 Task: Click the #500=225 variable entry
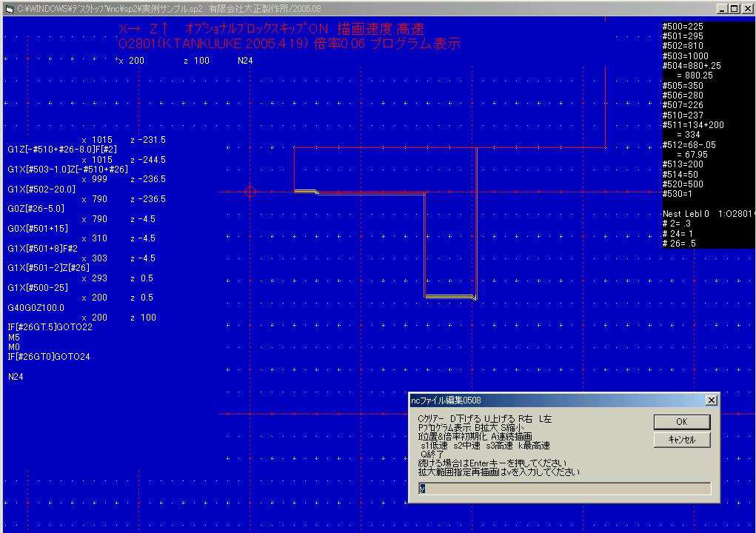683,27
